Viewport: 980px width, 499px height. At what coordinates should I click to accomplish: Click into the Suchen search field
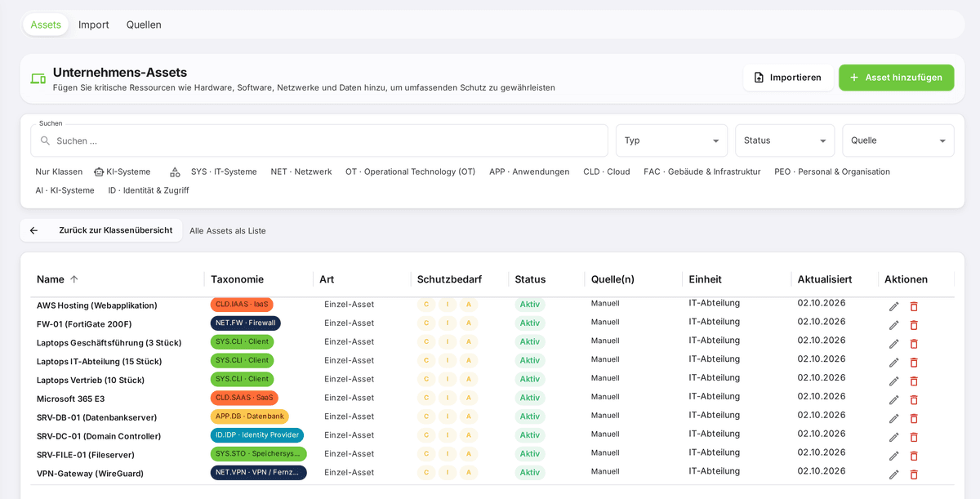coord(319,140)
